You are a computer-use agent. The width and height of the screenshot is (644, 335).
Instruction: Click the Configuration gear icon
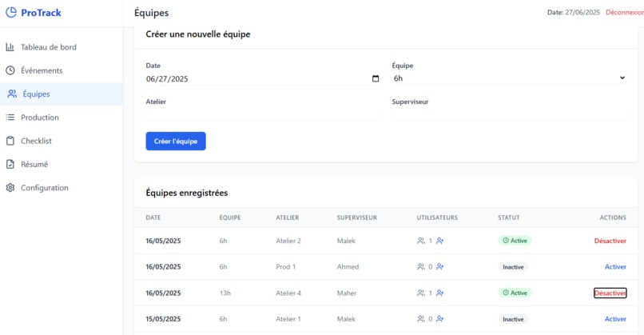click(10, 187)
